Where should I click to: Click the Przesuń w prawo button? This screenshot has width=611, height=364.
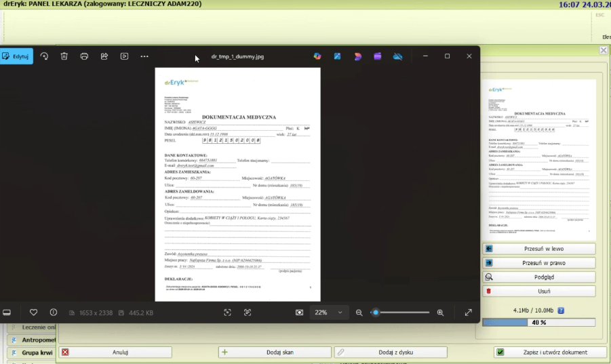tap(539, 263)
